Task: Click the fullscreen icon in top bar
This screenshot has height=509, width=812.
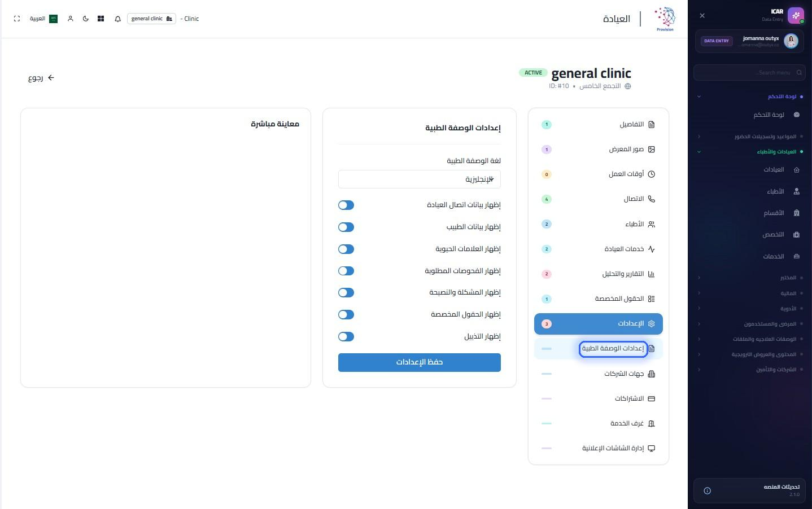Action: (17, 19)
